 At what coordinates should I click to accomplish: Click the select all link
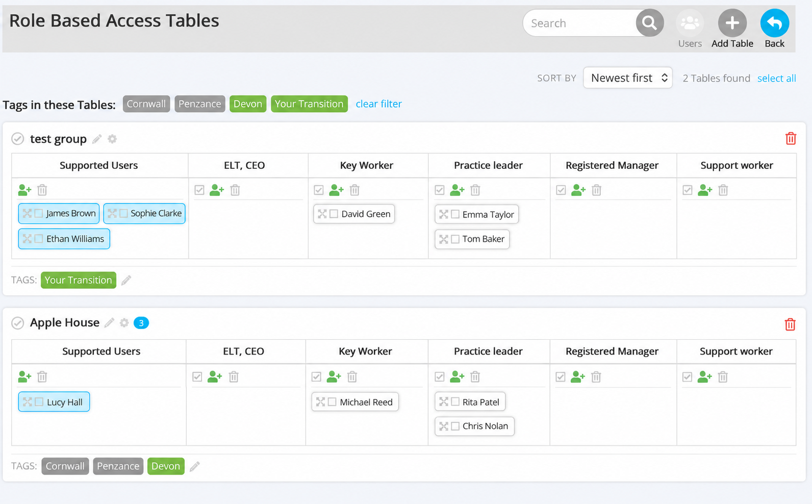(776, 78)
